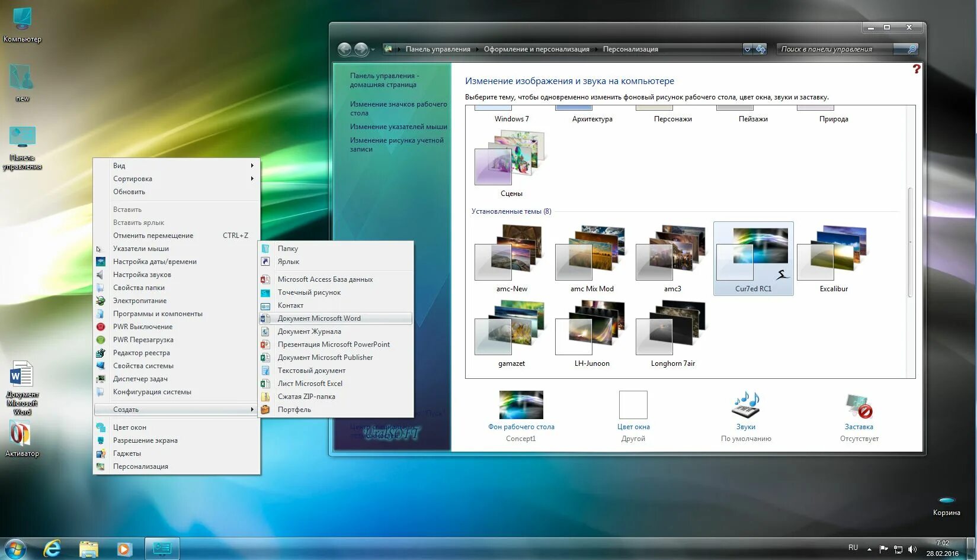Apply the Excalibur theme
Screen dimensions: 977x560
pos(834,259)
